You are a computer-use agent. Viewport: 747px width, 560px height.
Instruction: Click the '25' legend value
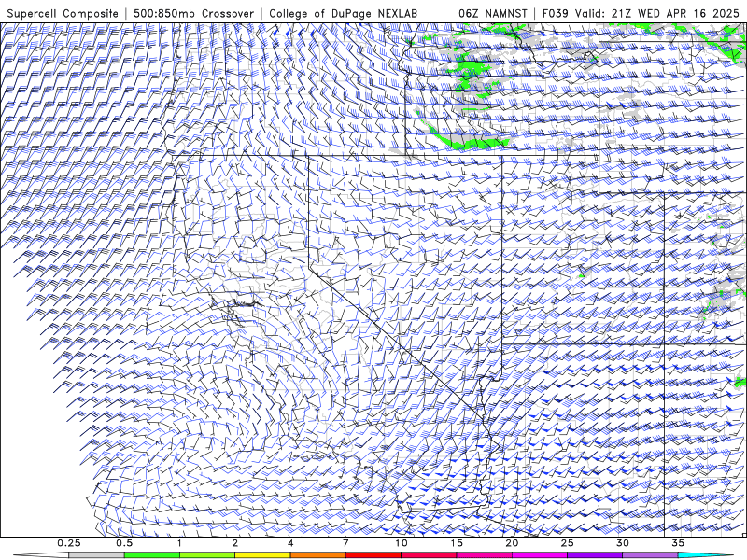(x=567, y=543)
